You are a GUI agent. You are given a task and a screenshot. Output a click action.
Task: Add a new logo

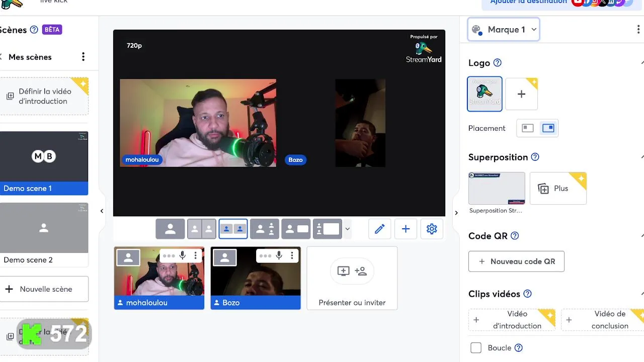pos(521,94)
